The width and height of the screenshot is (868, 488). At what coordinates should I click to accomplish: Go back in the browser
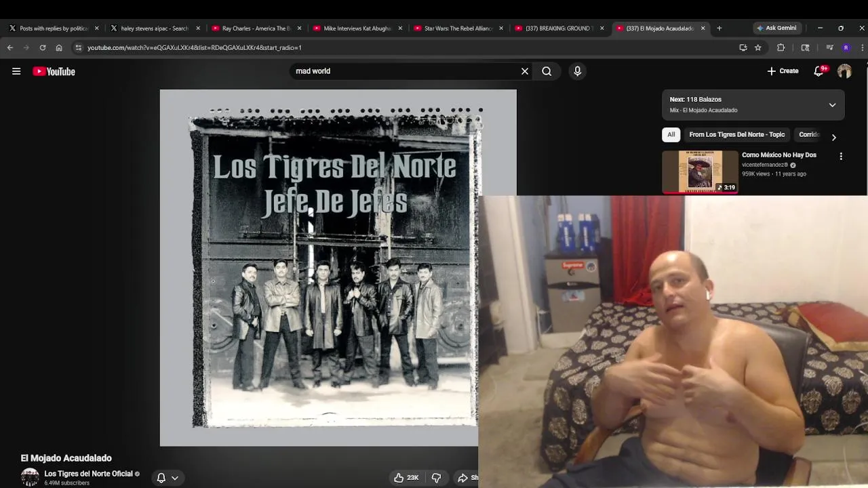pyautogui.click(x=10, y=47)
